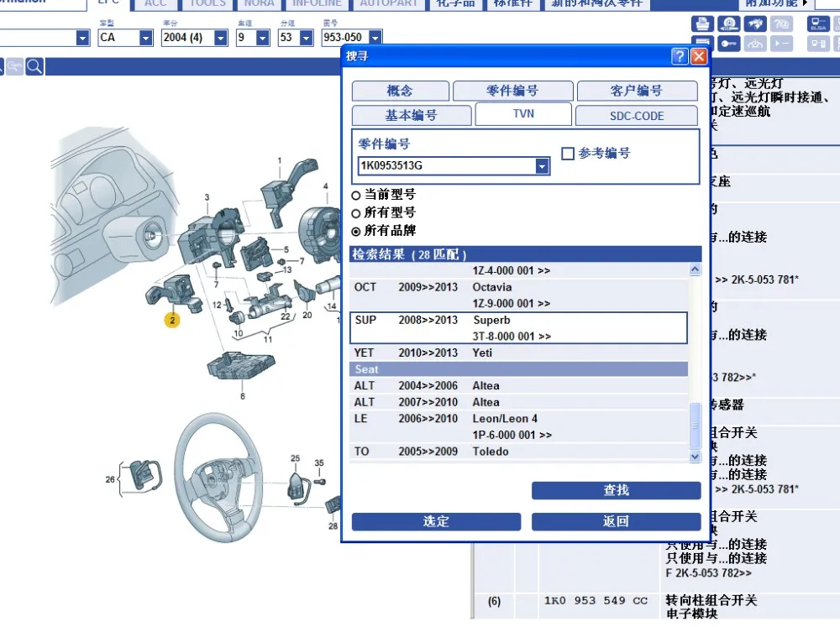This screenshot has height=627, width=840.
Task: Click the greyed zoom icon above diagram
Action: click(x=14, y=66)
